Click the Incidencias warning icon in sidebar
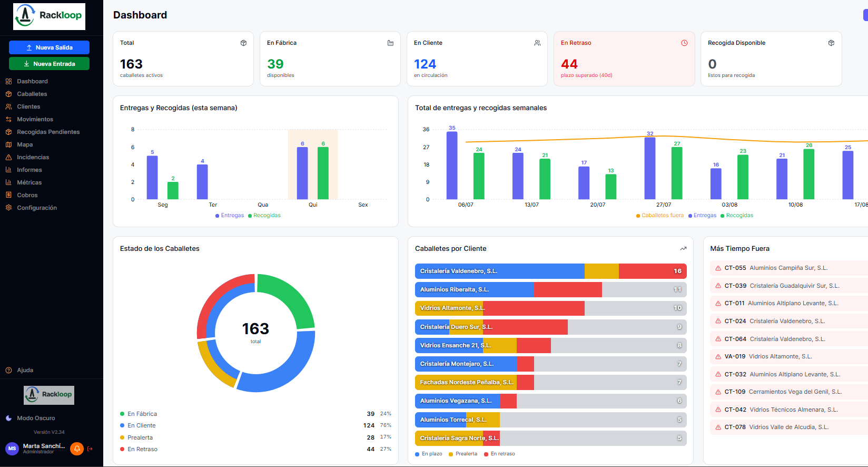This screenshot has width=868, height=467. coord(8,157)
